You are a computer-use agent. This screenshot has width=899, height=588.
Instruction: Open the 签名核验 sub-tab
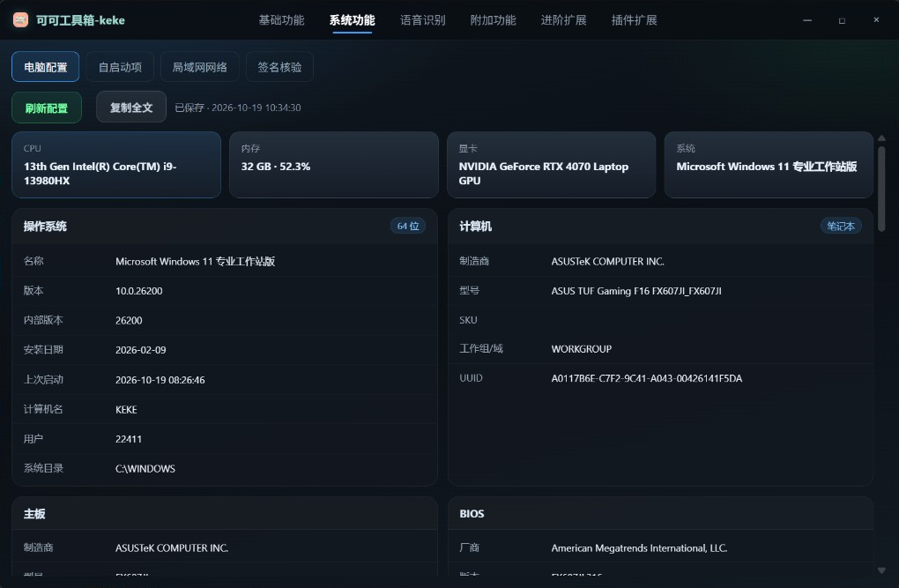click(279, 67)
